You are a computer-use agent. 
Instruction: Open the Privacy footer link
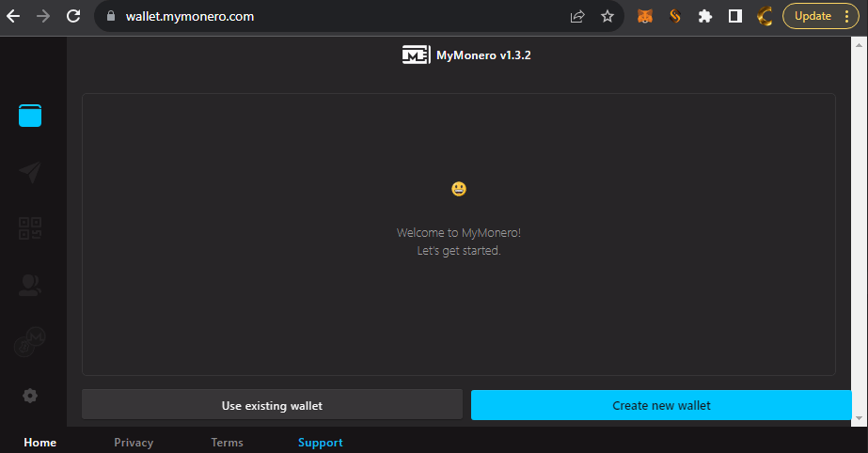(x=134, y=443)
